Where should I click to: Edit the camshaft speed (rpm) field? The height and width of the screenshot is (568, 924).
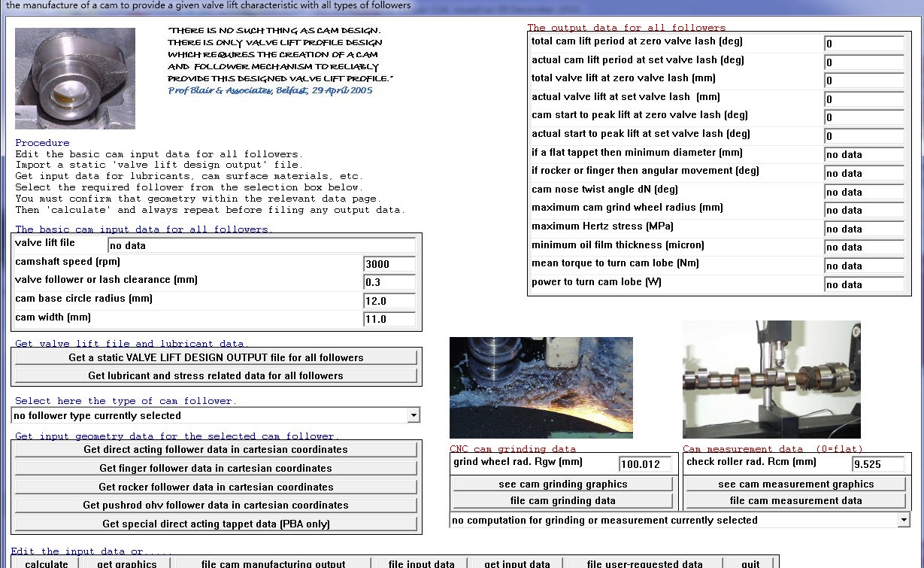point(389,264)
